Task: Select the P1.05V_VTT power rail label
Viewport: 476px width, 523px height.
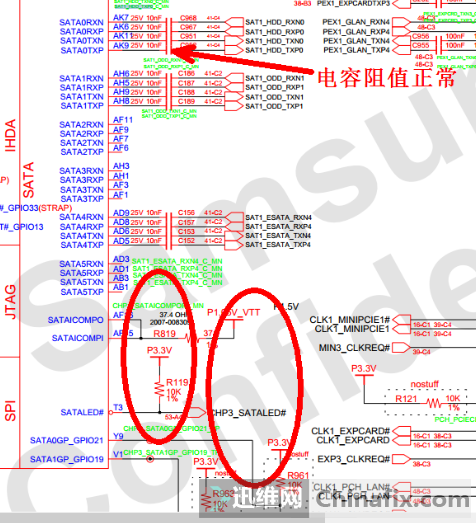Action: [x=233, y=313]
